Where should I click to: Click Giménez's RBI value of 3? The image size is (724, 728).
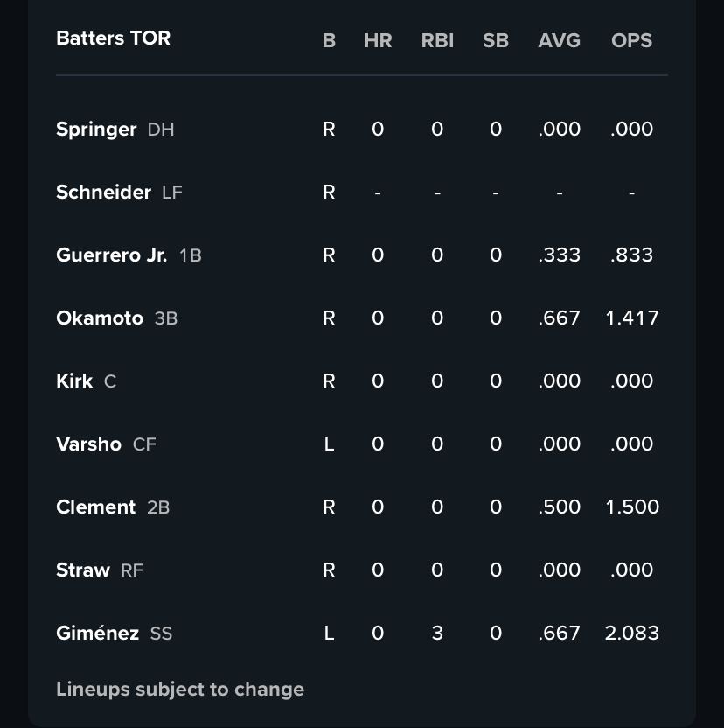coord(437,633)
